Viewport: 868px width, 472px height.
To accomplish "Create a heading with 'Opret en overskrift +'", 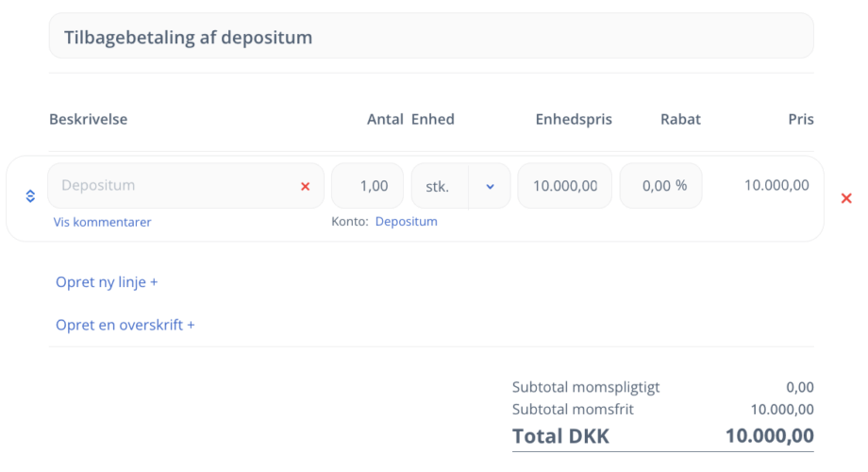I will [x=125, y=325].
